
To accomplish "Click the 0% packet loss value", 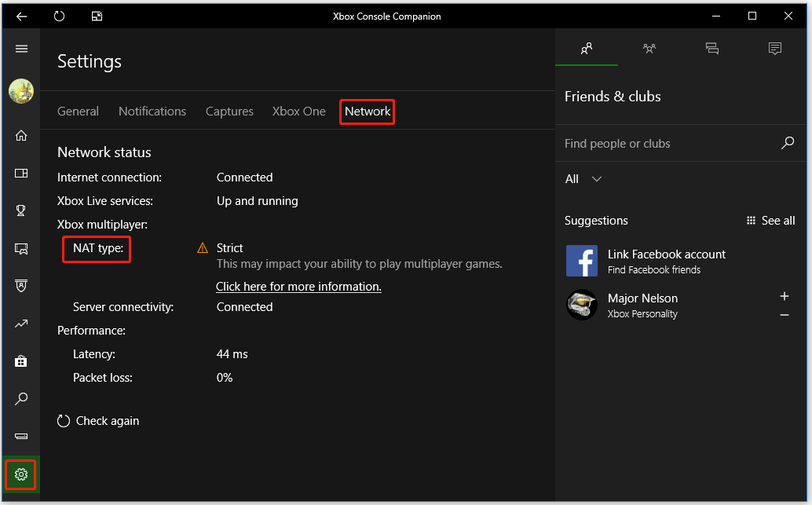I will pyautogui.click(x=225, y=378).
